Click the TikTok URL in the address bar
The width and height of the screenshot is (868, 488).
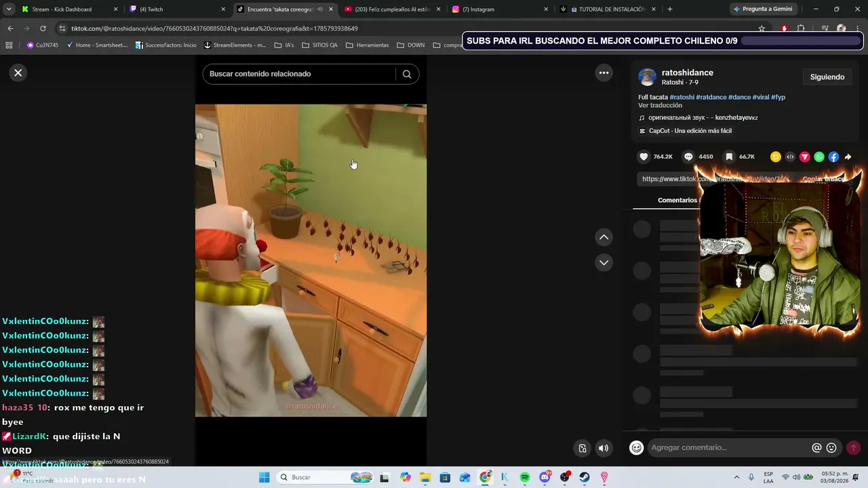click(x=214, y=28)
